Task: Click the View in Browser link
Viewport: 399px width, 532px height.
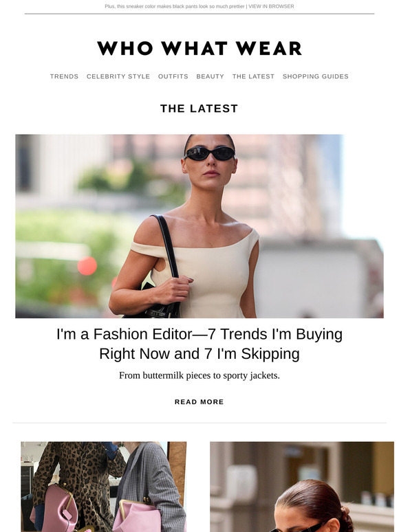Action: (271, 6)
